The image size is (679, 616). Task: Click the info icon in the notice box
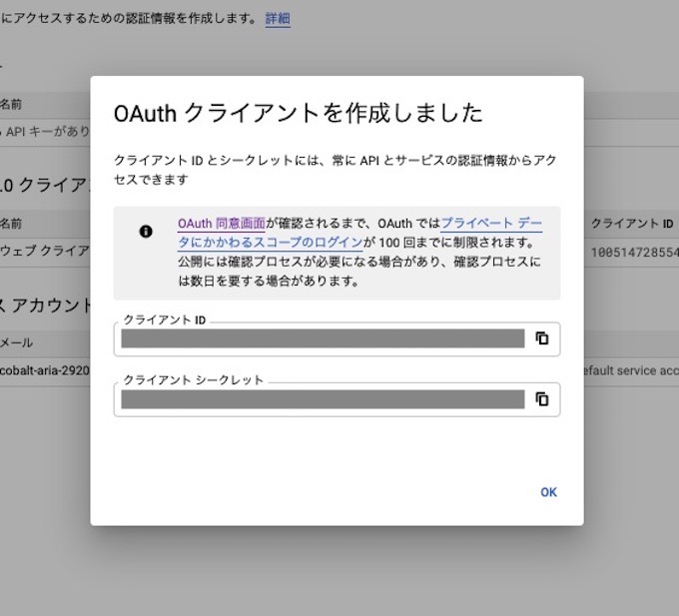tap(146, 232)
